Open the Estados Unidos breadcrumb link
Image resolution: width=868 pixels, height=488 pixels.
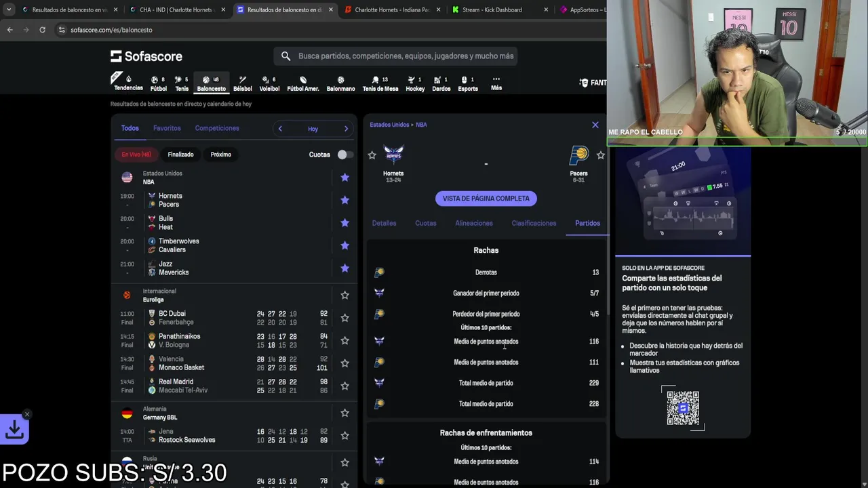click(389, 125)
